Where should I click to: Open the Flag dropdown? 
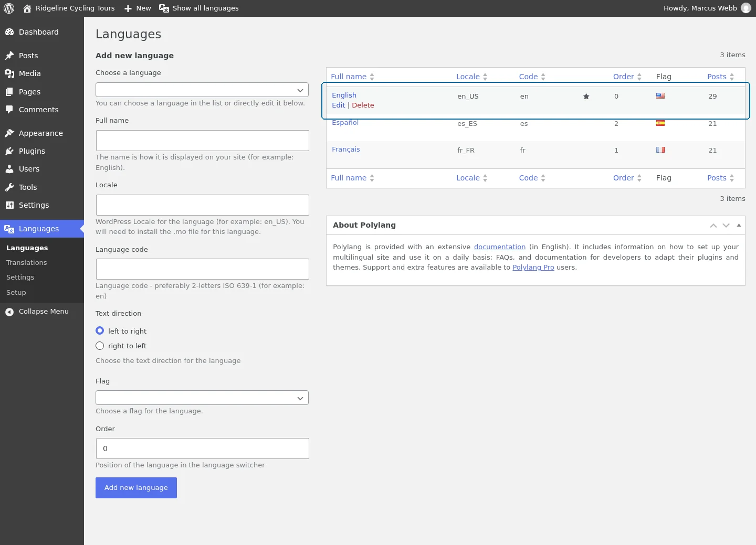(202, 398)
